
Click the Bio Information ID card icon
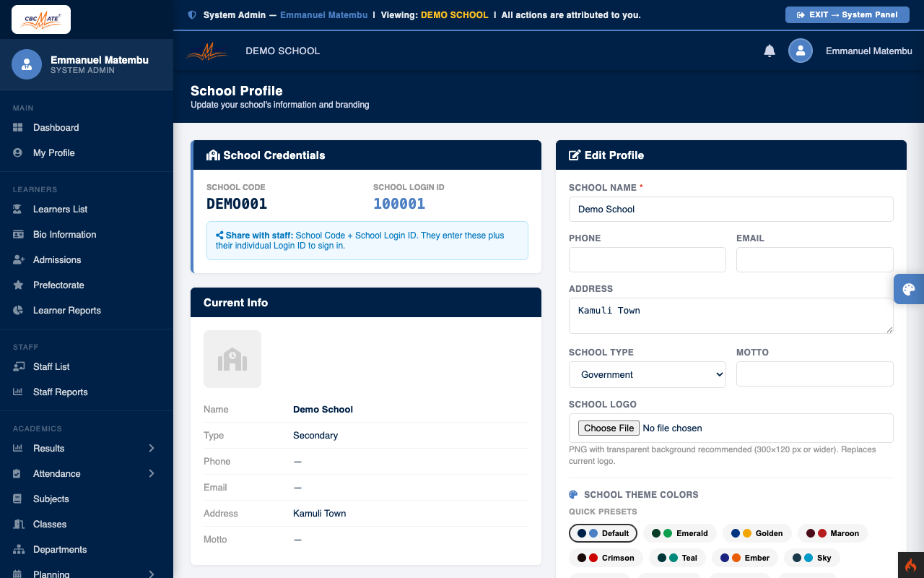pos(18,234)
